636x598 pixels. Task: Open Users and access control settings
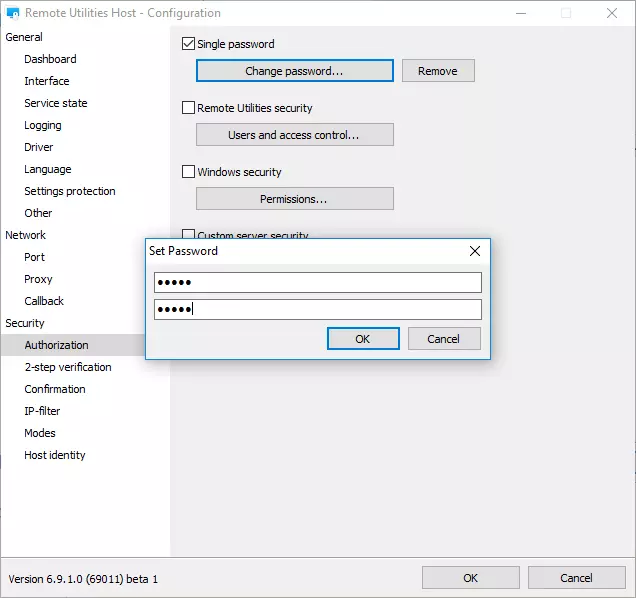[x=294, y=135]
